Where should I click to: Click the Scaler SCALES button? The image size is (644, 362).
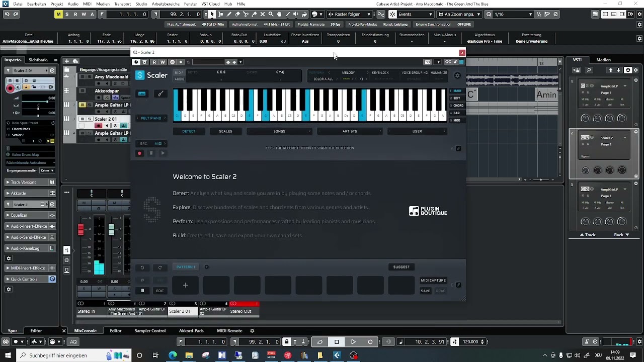pyautogui.click(x=225, y=131)
